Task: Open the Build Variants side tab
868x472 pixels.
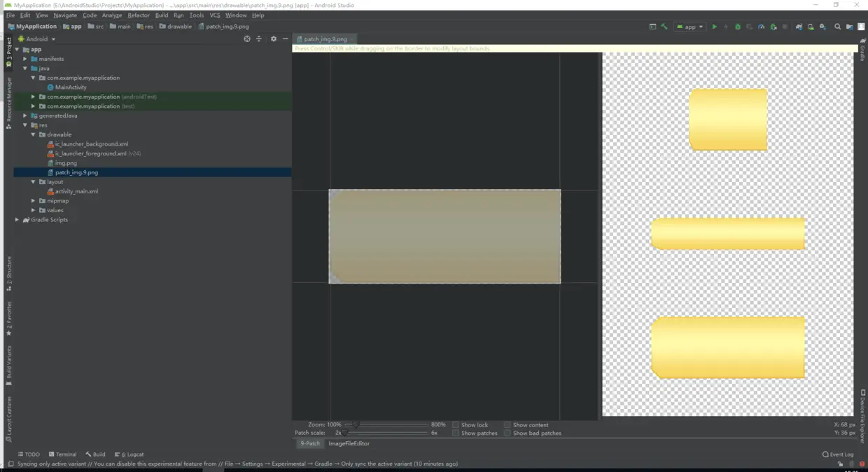Action: pos(8,366)
